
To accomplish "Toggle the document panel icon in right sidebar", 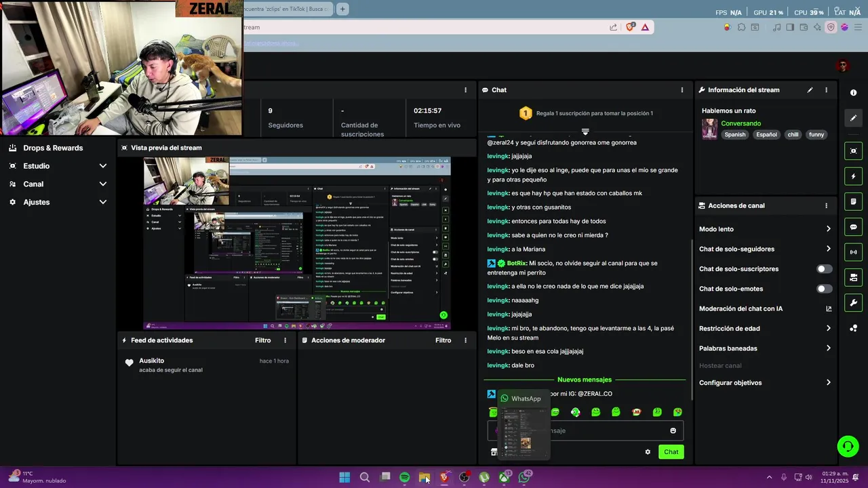I will 853,201.
